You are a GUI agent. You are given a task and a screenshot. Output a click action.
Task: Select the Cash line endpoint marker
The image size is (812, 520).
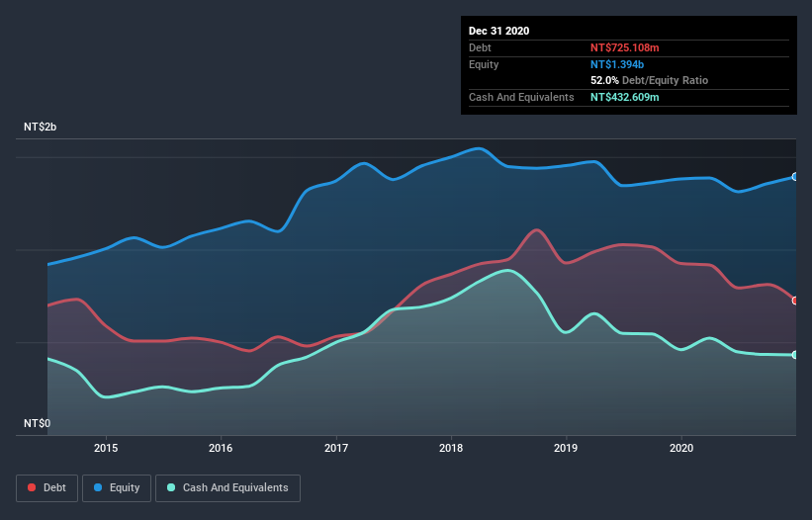point(795,355)
